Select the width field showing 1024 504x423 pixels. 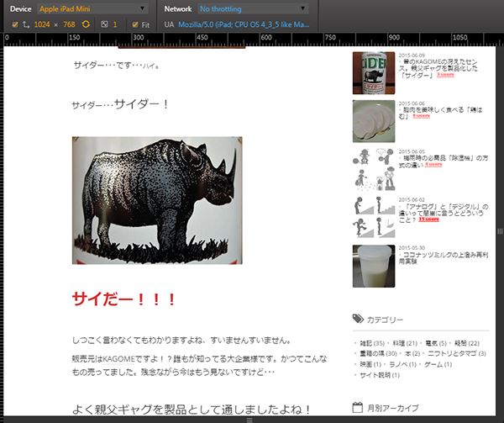click(42, 24)
